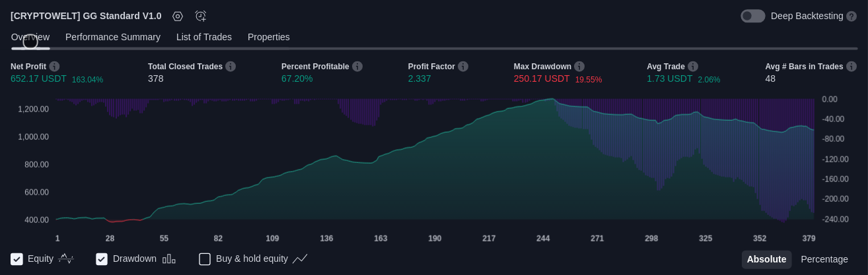Click the Avg Trade info icon
The image size is (868, 275).
point(693,67)
